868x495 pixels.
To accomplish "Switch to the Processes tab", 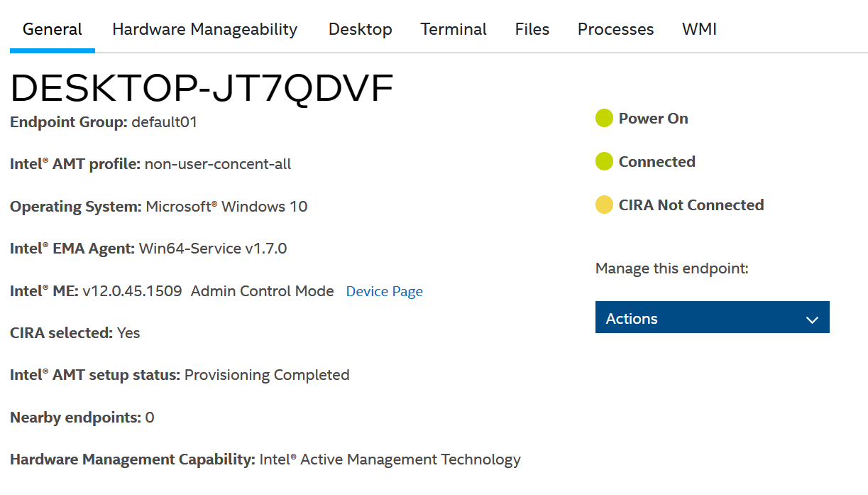I will click(x=615, y=29).
